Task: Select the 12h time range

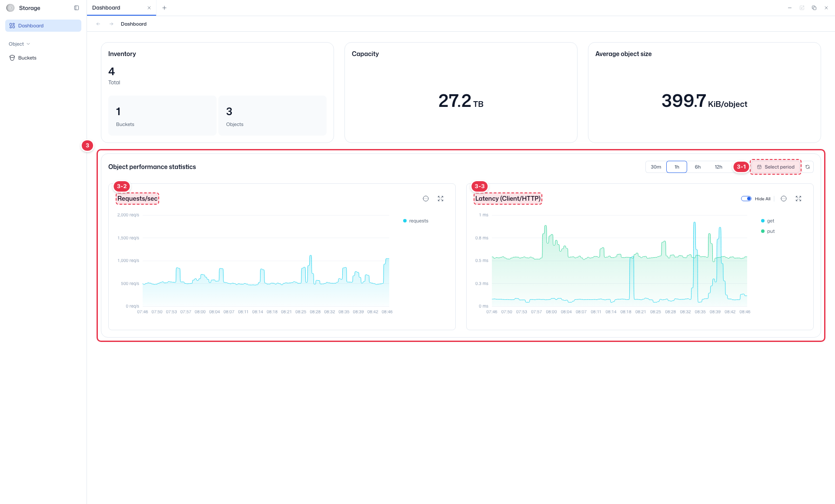Action: pos(718,167)
